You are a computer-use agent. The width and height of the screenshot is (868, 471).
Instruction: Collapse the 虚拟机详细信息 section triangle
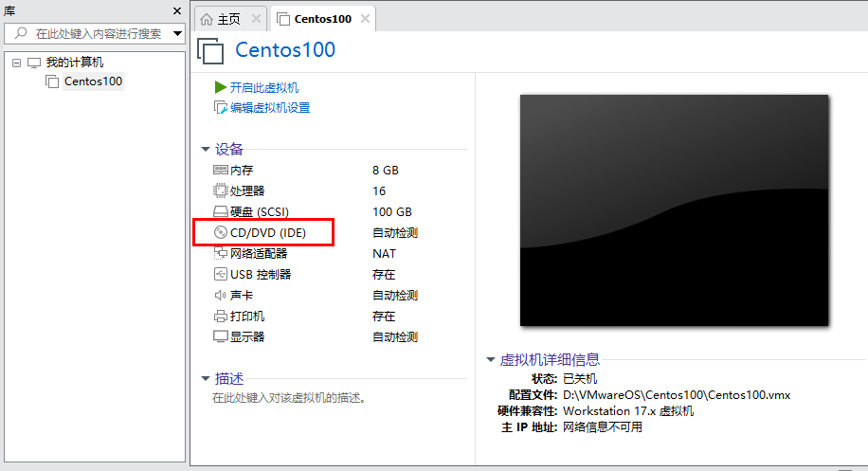coord(491,360)
